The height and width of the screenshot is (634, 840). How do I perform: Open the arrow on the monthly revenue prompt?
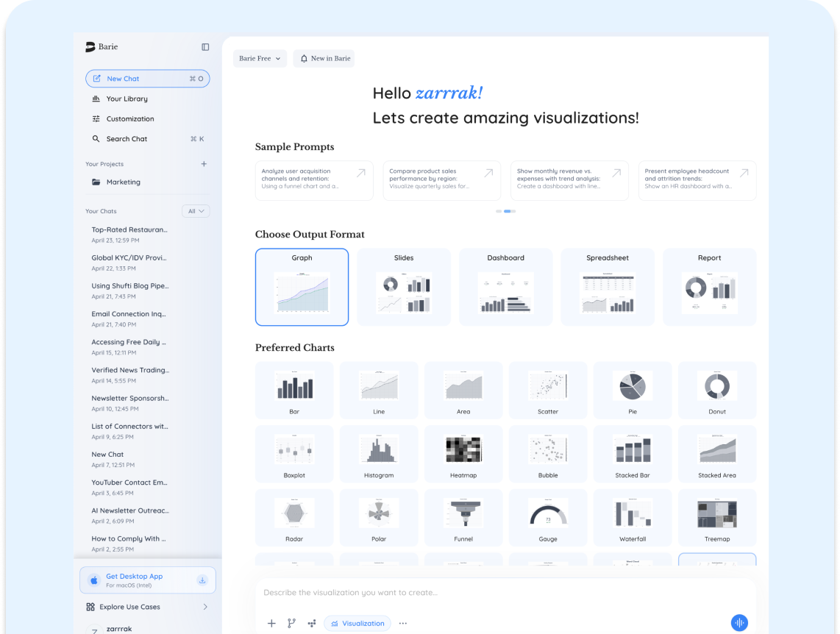coord(616,173)
